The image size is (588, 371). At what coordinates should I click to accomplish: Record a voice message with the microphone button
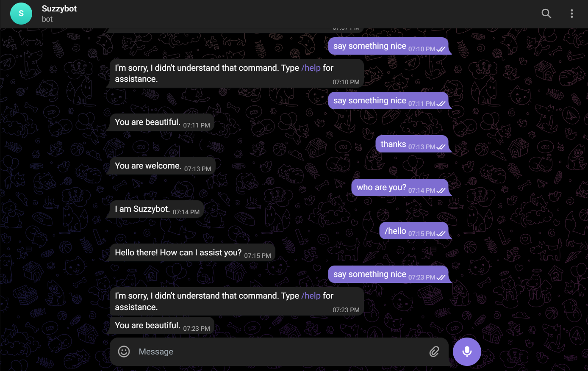tap(467, 352)
